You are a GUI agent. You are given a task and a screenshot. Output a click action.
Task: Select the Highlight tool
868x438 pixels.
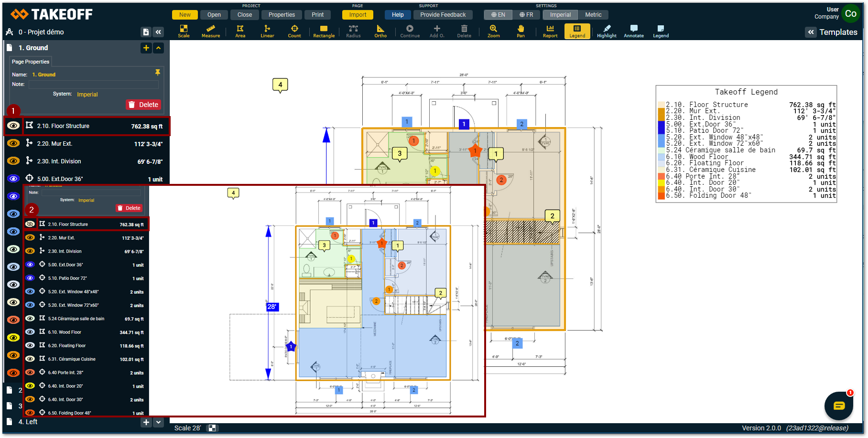(x=607, y=31)
